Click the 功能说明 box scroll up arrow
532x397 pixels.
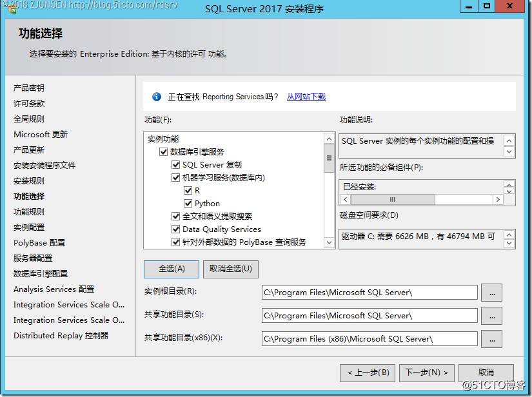pyautogui.click(x=509, y=140)
